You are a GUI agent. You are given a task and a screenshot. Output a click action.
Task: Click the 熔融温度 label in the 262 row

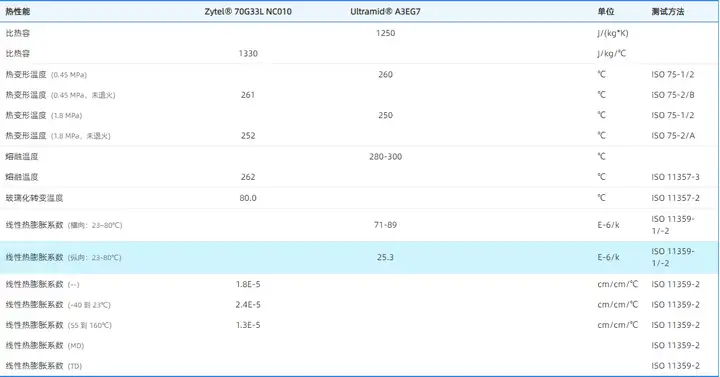pos(22,177)
